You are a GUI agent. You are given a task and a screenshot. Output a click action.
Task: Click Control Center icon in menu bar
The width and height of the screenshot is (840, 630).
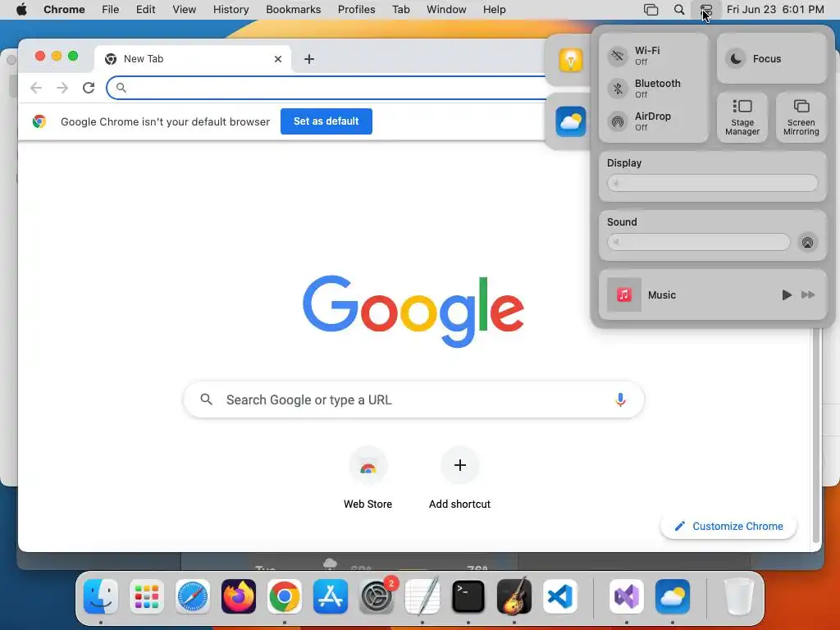pos(706,10)
